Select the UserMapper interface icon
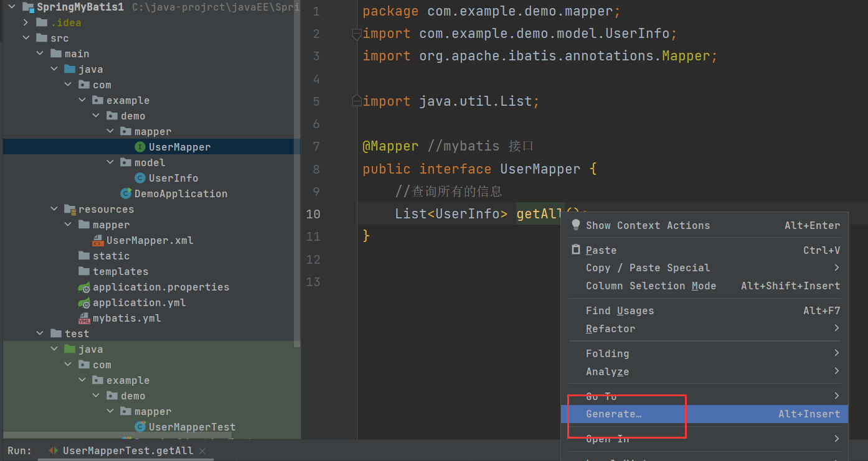This screenshot has width=868, height=461. pos(140,147)
